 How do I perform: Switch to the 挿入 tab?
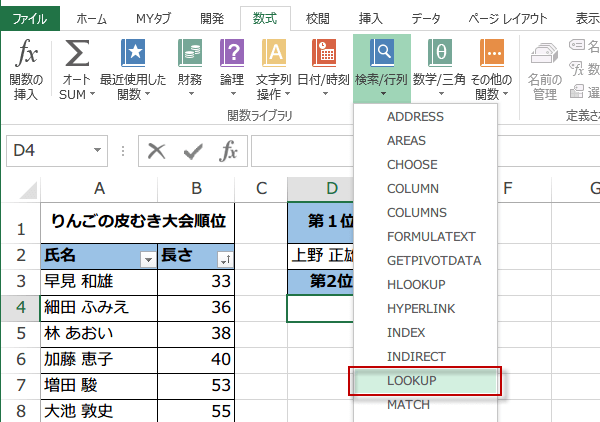(370, 18)
